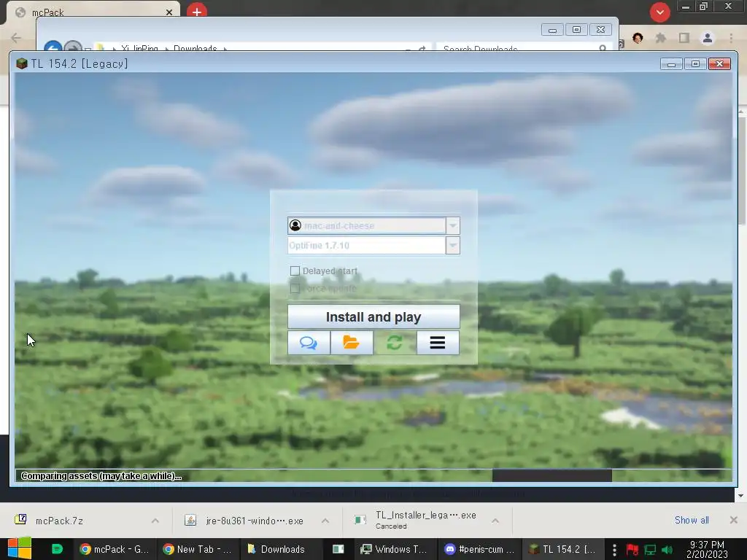Viewport: 747px width, 560px height.
Task: Click the red flag tray icon
Action: [x=632, y=550]
